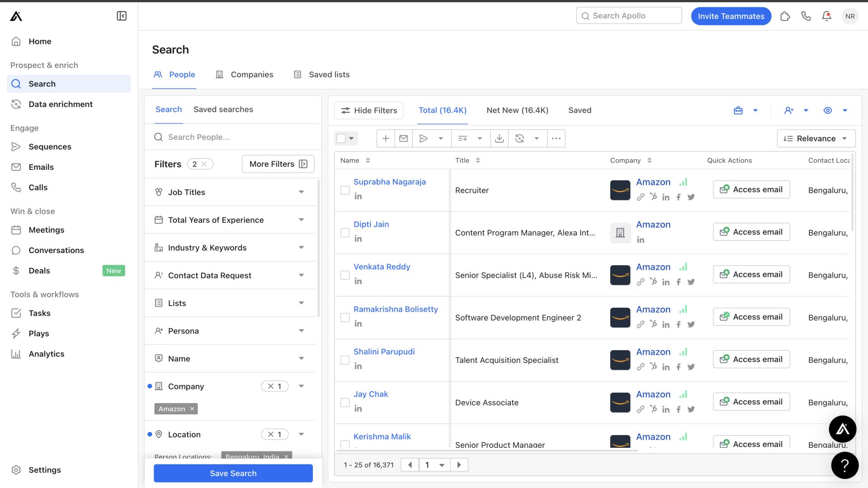Image resolution: width=868 pixels, height=488 pixels.
Task: Expand the Name filter
Action: point(230,359)
